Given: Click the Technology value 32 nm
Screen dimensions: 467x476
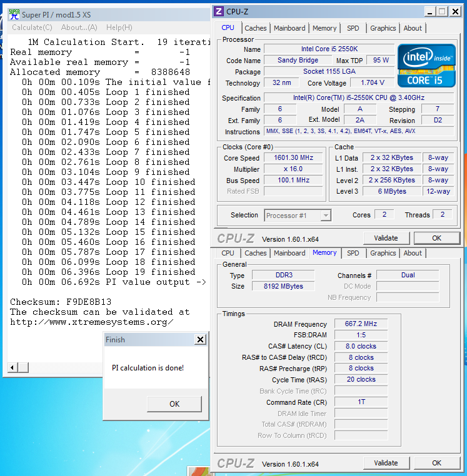Looking at the screenshot, I should [x=281, y=83].
